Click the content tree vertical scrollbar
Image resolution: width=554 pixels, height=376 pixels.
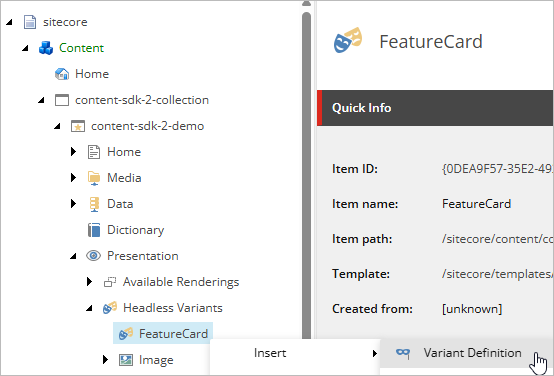pyautogui.click(x=307, y=175)
